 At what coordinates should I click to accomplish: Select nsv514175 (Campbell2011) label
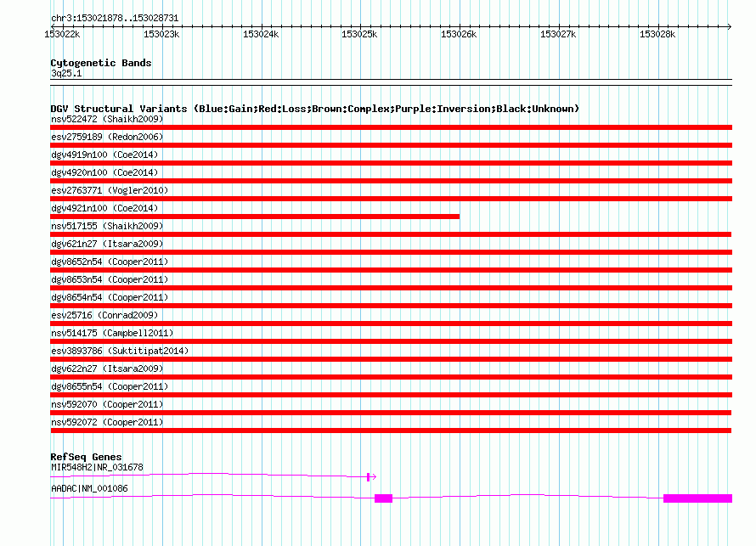[112, 333]
